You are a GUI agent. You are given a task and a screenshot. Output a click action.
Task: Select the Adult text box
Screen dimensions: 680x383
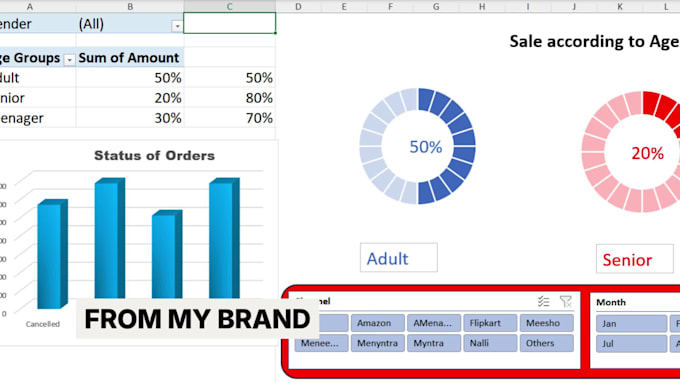pos(399,258)
